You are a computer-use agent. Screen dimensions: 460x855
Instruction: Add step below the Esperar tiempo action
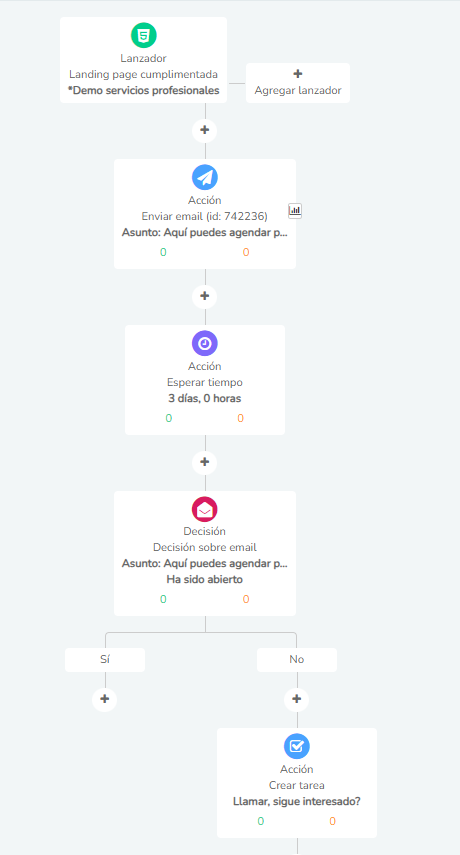205,462
